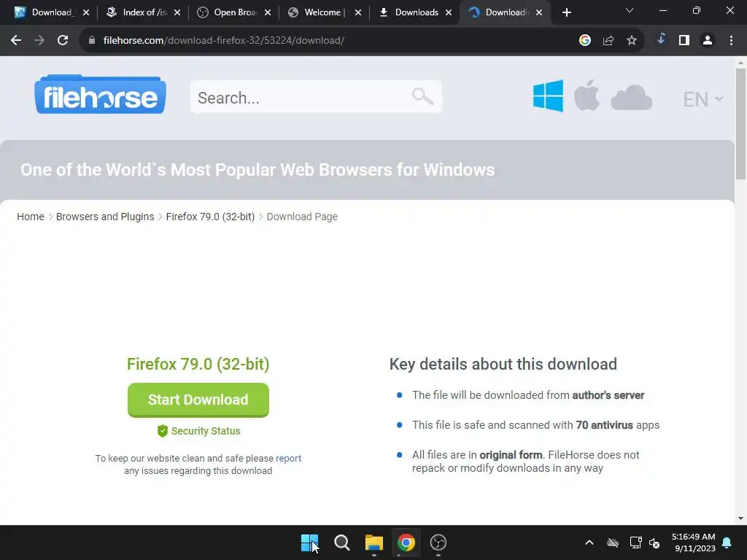The image size is (747, 560).
Task: Close the Open Broadcaster tab
Action: [268, 13]
